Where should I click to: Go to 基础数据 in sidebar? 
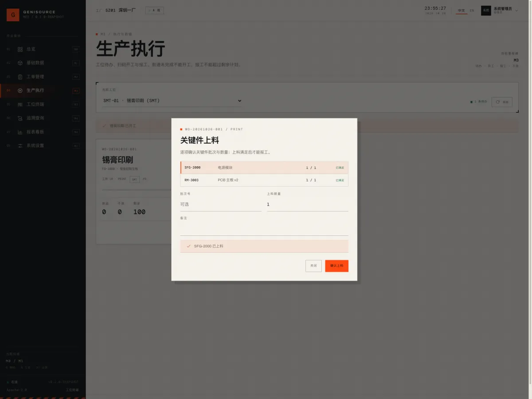(43, 63)
